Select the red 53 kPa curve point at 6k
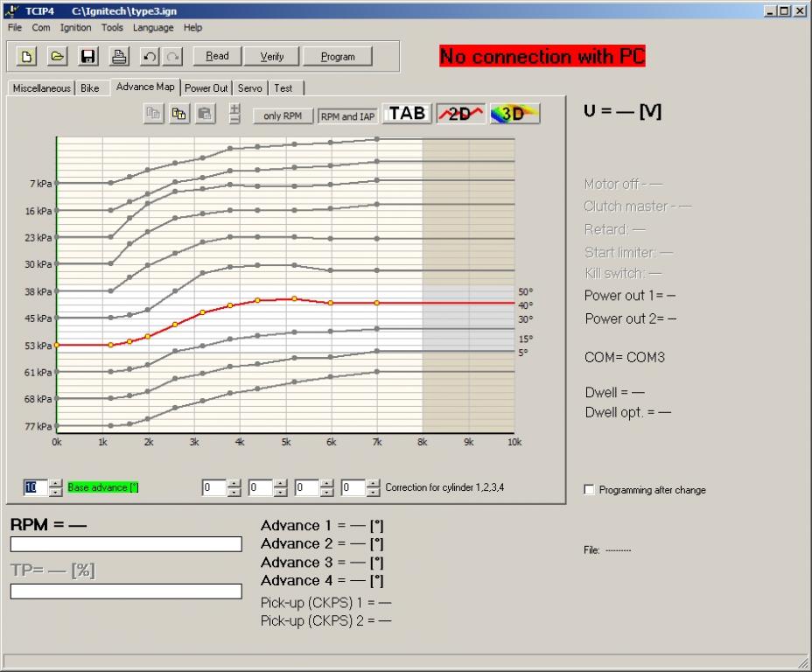The width and height of the screenshot is (812, 672). [x=331, y=303]
